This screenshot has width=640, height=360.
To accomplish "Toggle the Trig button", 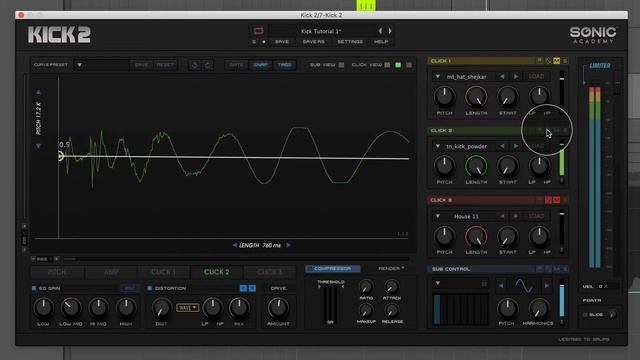I will [x=284, y=65].
